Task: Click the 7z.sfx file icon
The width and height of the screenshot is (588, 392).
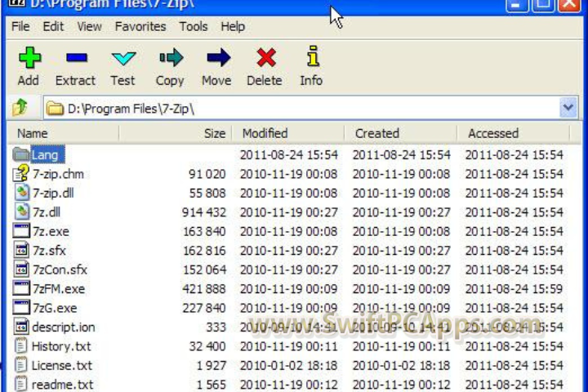Action: 21,250
